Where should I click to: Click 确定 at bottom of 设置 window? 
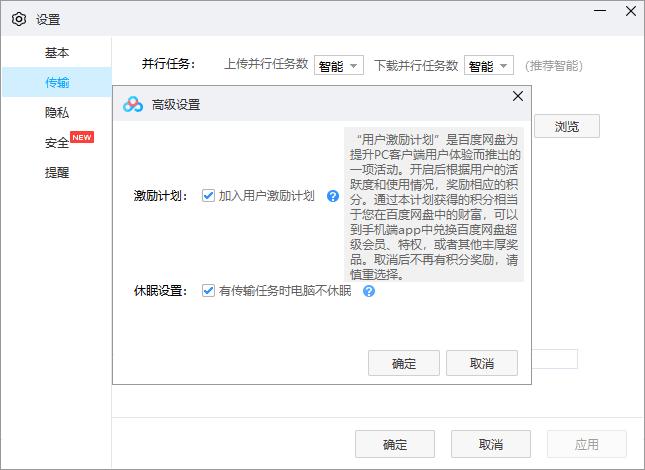395,444
